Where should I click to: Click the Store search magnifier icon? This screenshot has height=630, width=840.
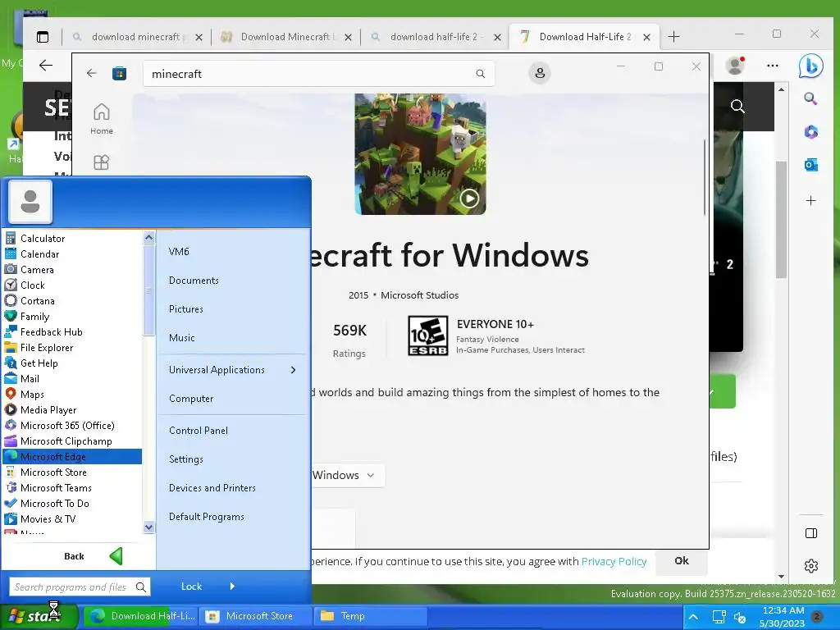481,74
